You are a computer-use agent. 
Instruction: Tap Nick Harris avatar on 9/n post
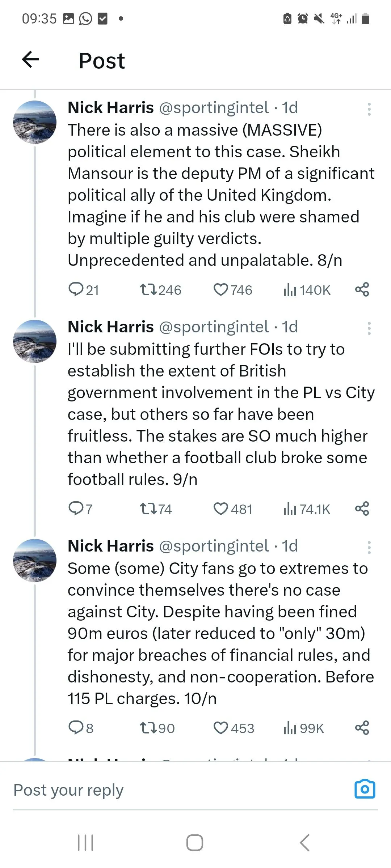[x=35, y=341]
